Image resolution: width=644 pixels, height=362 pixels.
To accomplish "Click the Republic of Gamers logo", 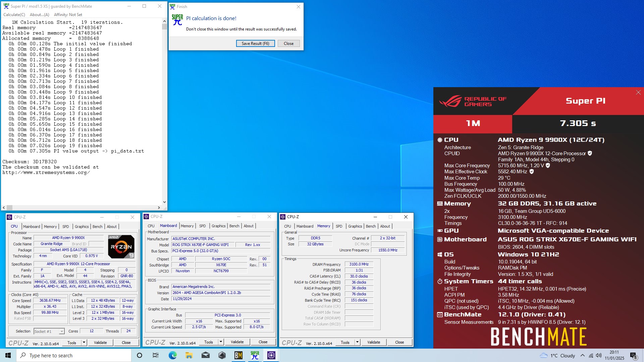I will point(473,101).
